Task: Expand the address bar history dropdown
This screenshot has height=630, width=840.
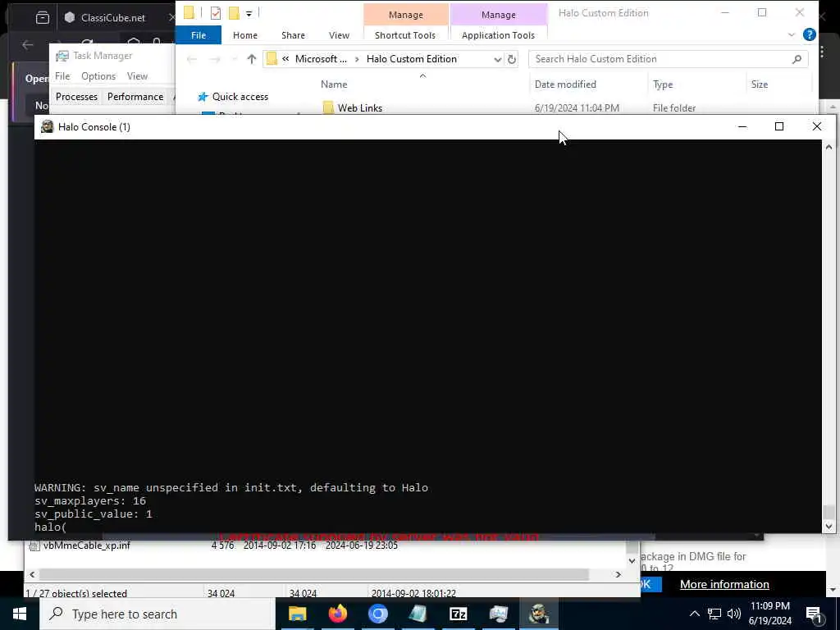Action: click(498, 59)
